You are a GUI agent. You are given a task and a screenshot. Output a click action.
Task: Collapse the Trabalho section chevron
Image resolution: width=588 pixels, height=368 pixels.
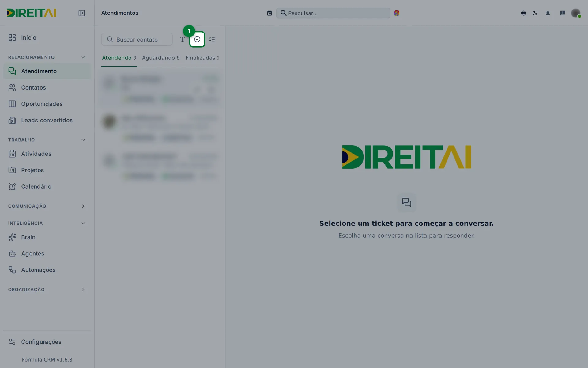click(83, 140)
